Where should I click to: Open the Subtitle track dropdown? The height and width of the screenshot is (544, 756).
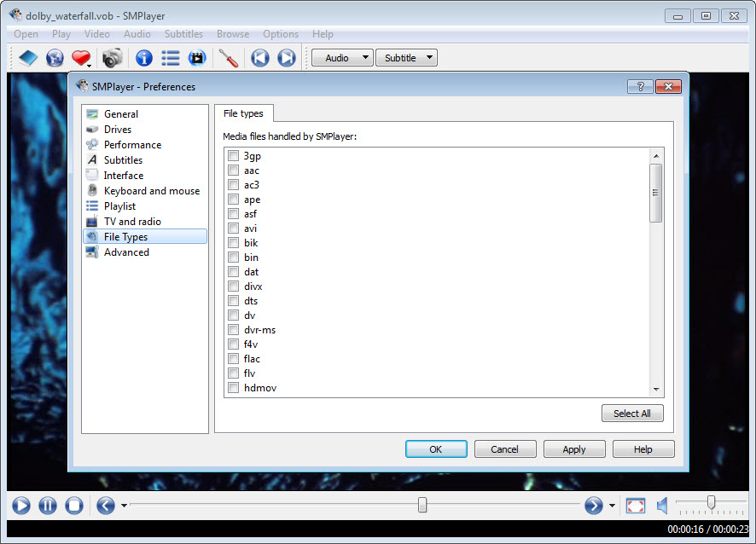click(x=406, y=58)
